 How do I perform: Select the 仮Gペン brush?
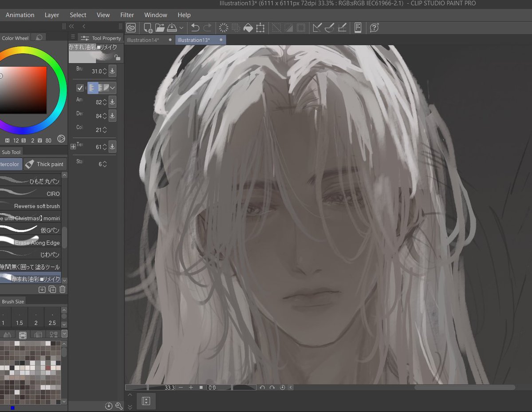pos(31,230)
